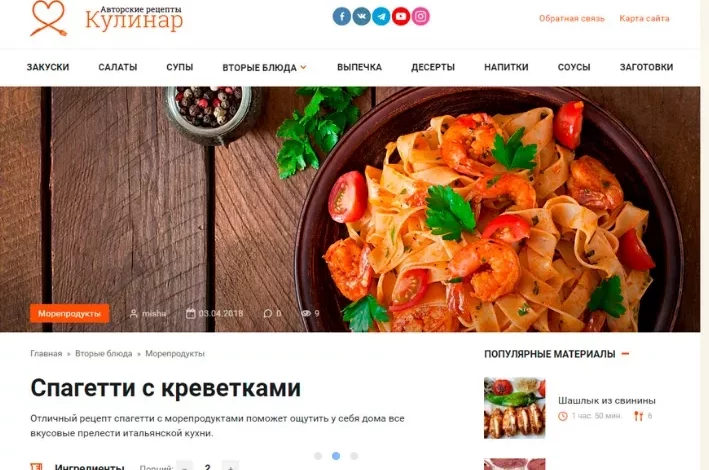The width and height of the screenshot is (709, 470).
Task: Click the views eye icon on banner
Action: coord(306,313)
